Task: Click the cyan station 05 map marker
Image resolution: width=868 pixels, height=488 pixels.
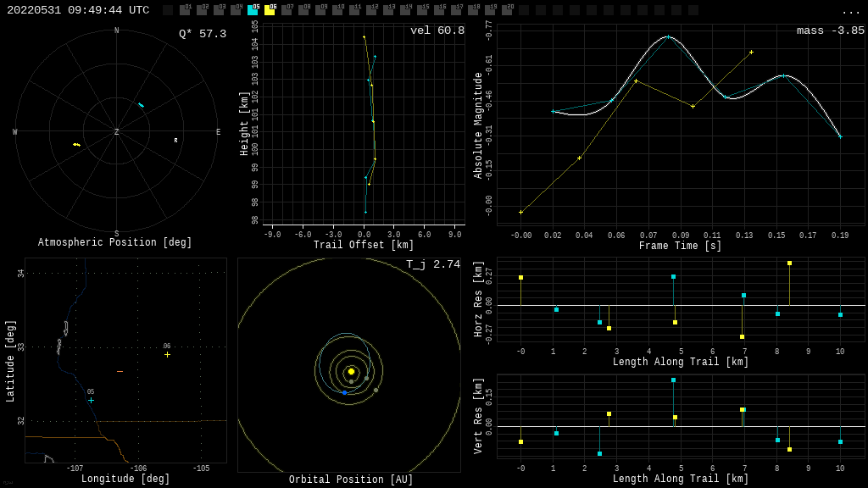Action: click(x=91, y=400)
